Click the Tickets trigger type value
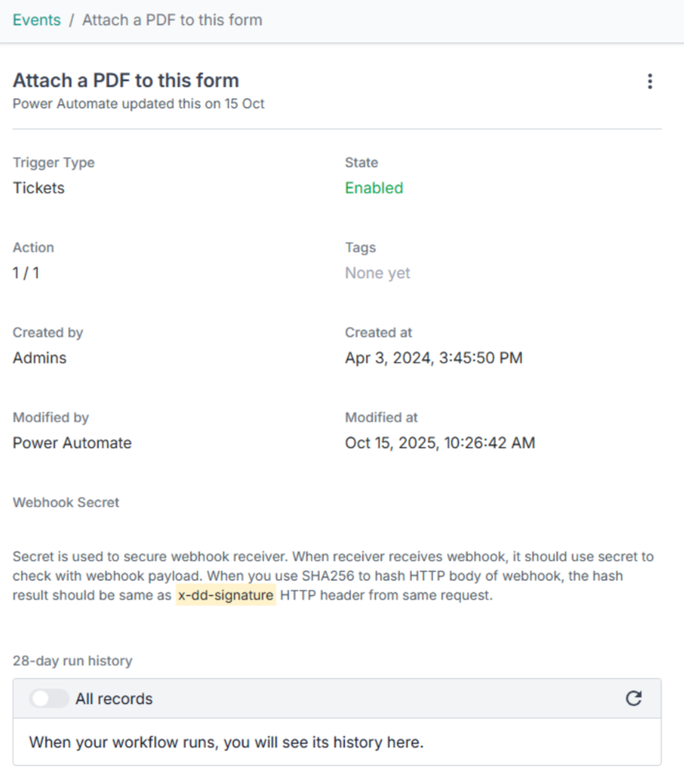 click(39, 188)
